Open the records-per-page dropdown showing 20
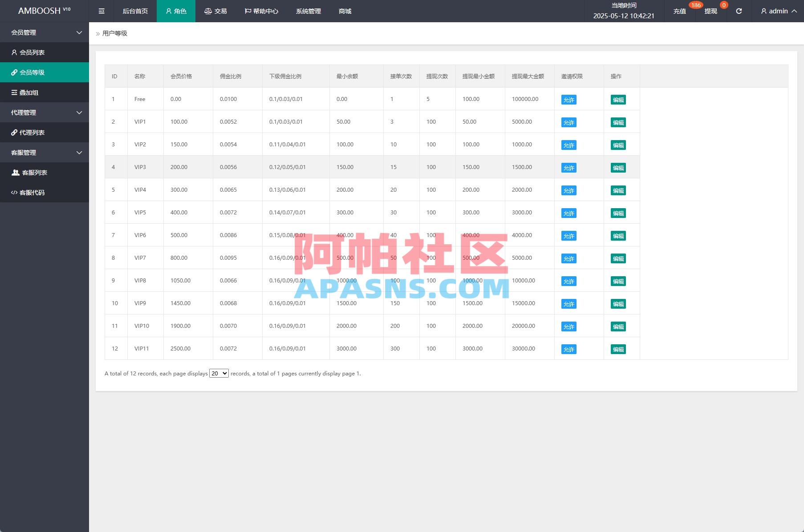The image size is (804, 532). coord(219,373)
